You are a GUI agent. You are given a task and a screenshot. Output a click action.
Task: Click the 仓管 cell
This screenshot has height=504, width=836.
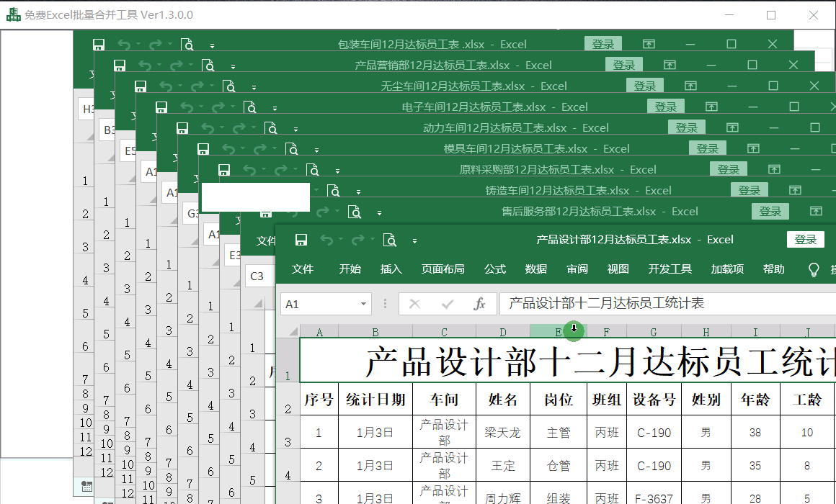559,465
